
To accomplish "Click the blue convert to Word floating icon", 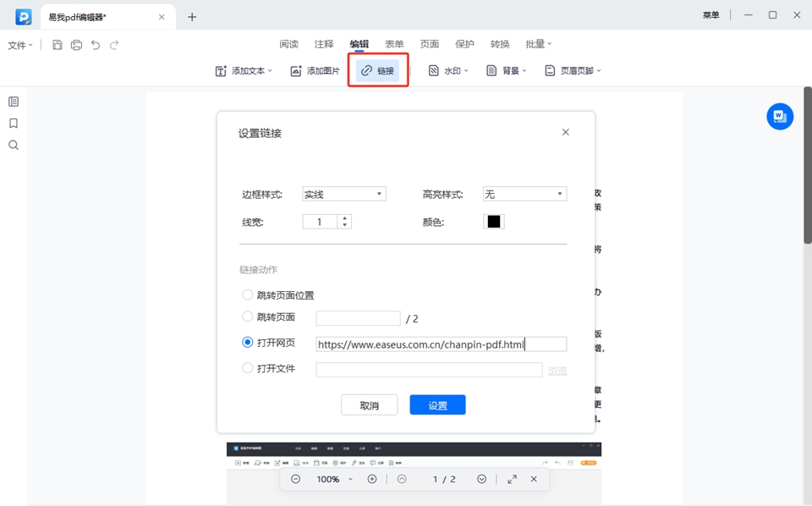I will pyautogui.click(x=780, y=116).
